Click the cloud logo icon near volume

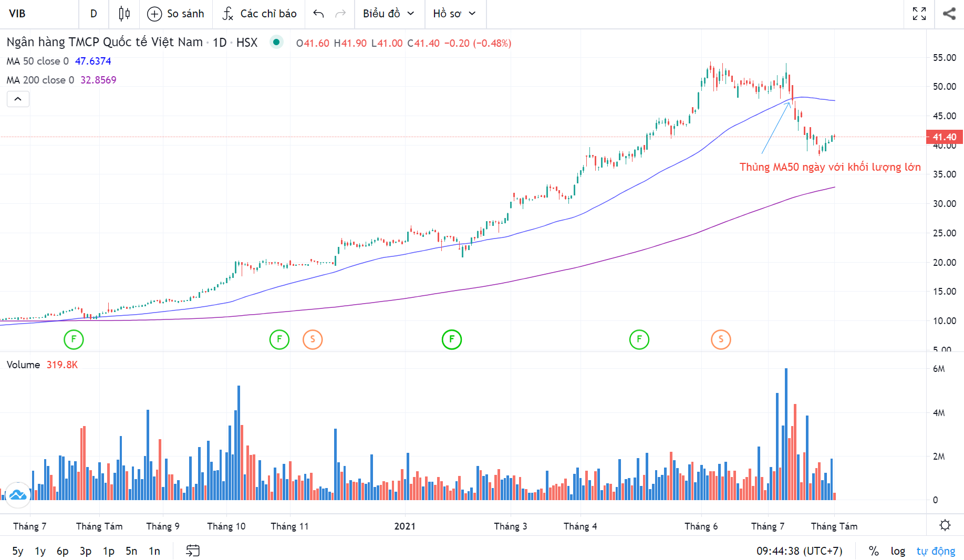coord(18,495)
